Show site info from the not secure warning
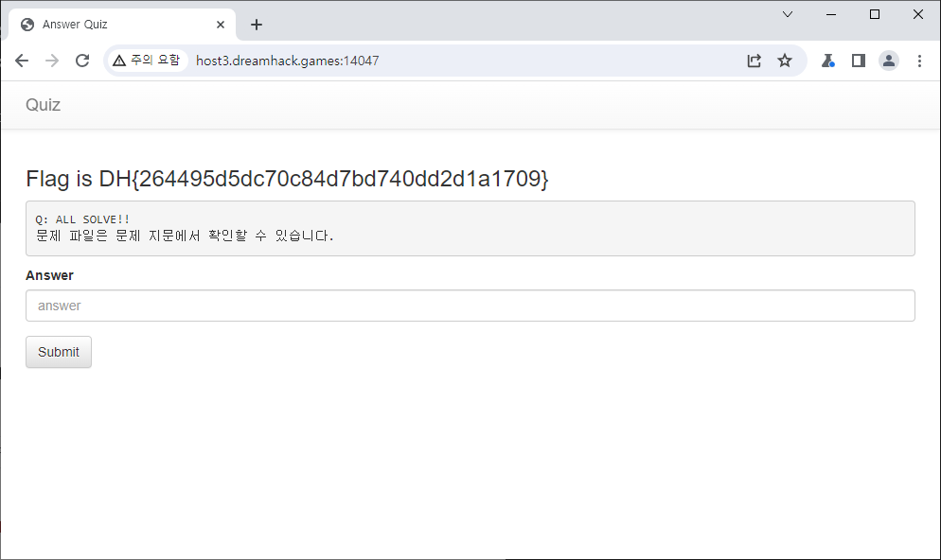 pyautogui.click(x=146, y=61)
